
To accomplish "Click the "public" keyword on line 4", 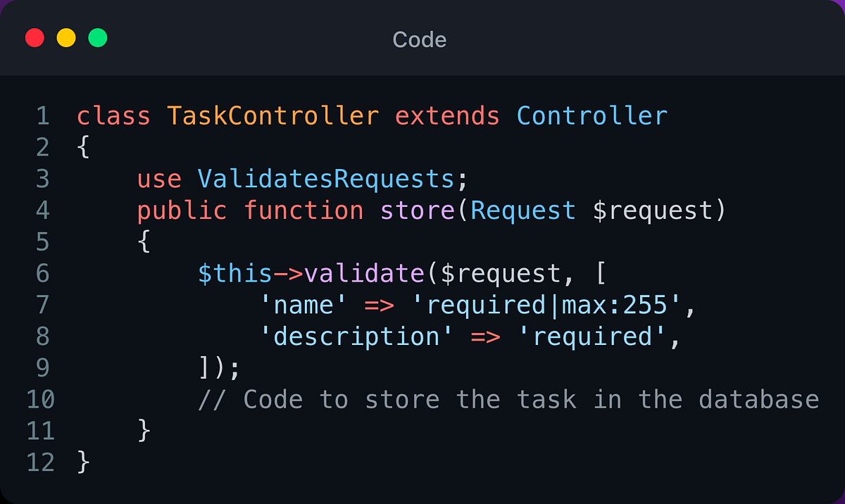I will click(x=182, y=210).
